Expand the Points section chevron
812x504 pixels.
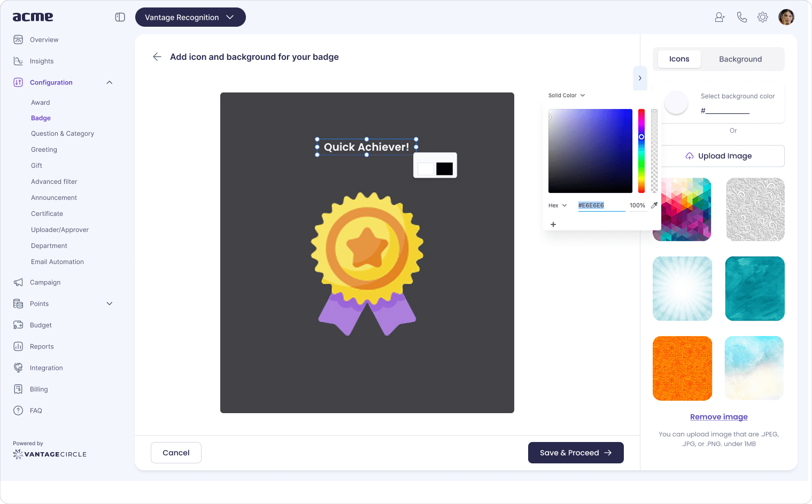(x=110, y=304)
